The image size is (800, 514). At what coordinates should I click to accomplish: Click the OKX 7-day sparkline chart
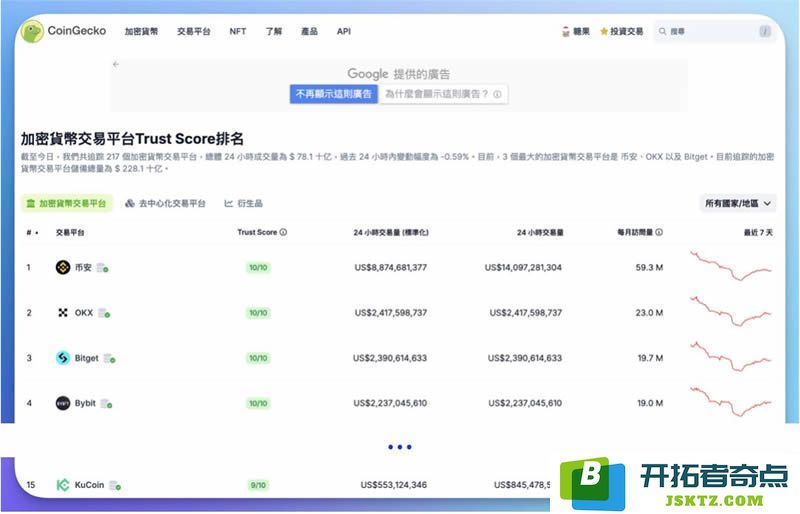731,311
